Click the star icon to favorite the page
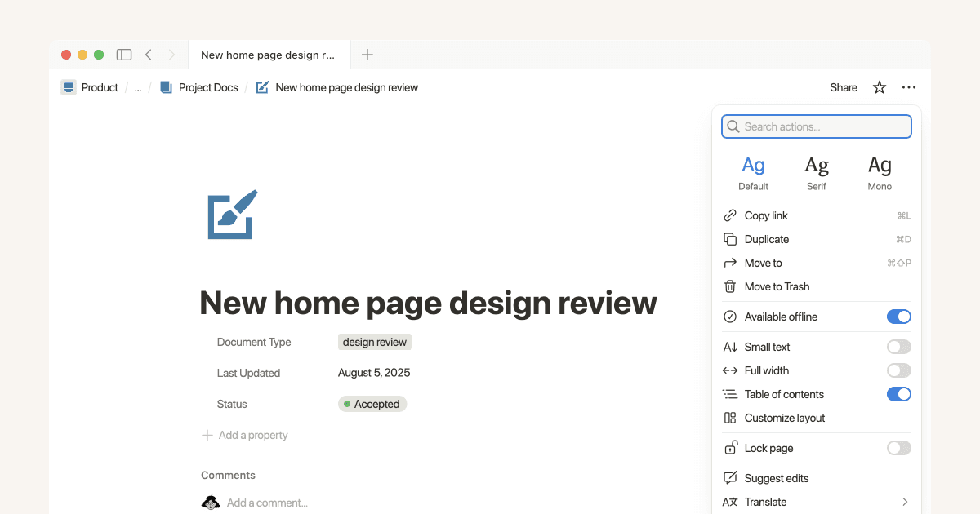The width and height of the screenshot is (980, 514). pyautogui.click(x=879, y=87)
